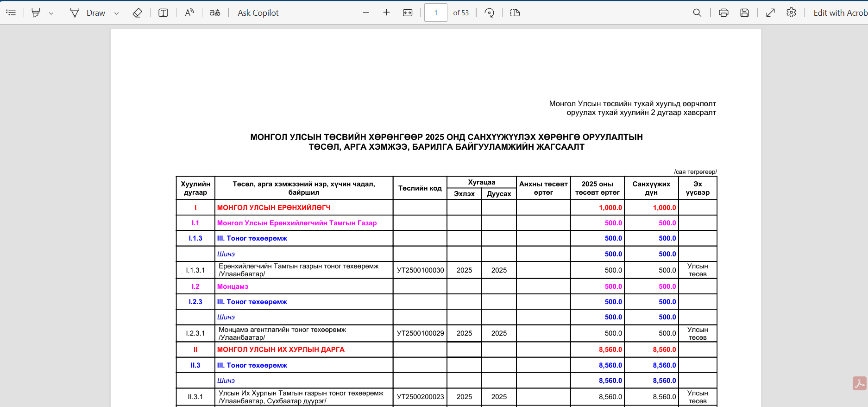Open the find-in-document search

pyautogui.click(x=697, y=13)
